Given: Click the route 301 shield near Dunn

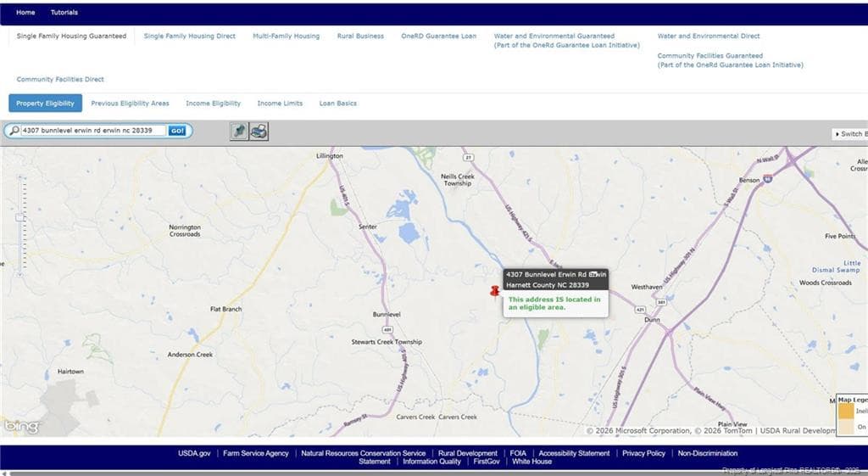Looking at the screenshot, I should (661, 303).
